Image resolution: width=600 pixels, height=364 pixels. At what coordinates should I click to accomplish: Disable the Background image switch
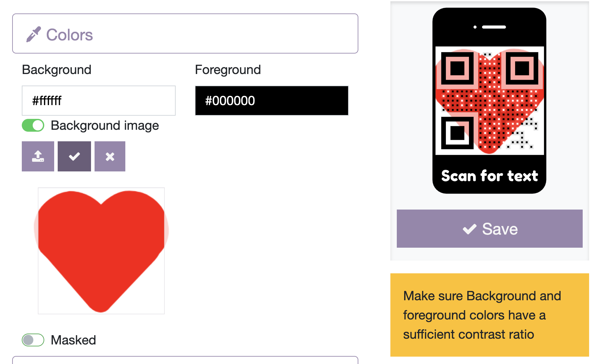tap(33, 125)
